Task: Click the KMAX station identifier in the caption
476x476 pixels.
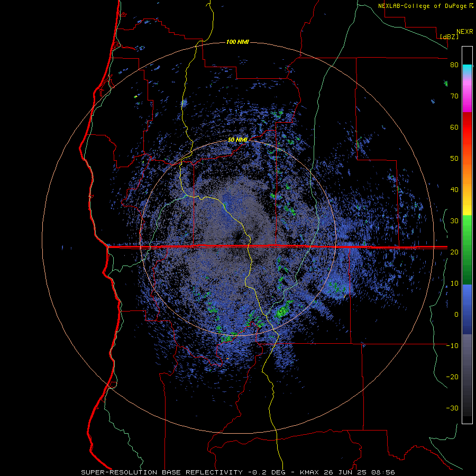Action: click(309, 472)
